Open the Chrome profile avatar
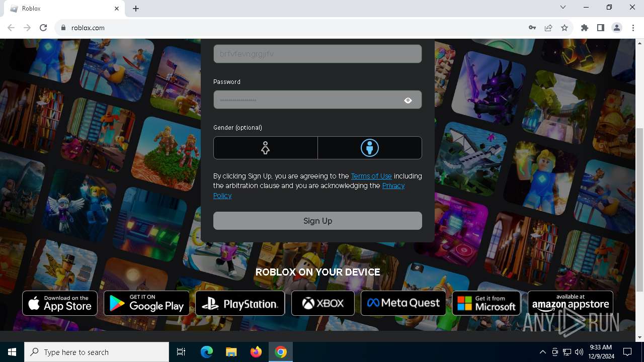 tap(617, 28)
